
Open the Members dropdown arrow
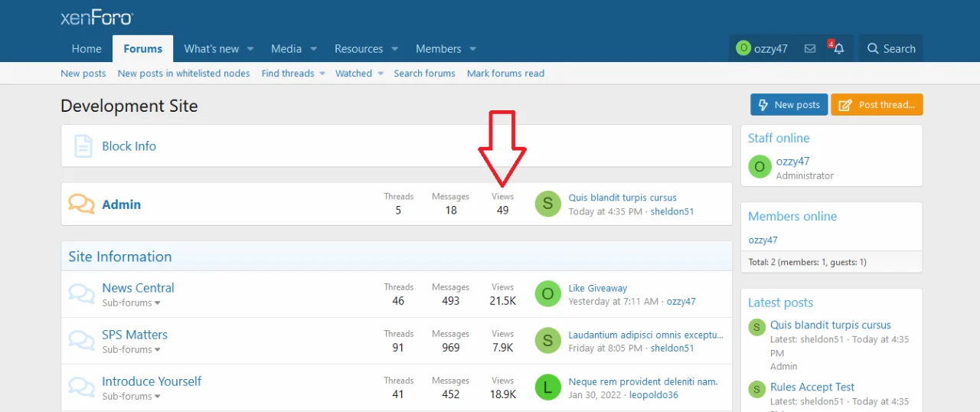(472, 49)
